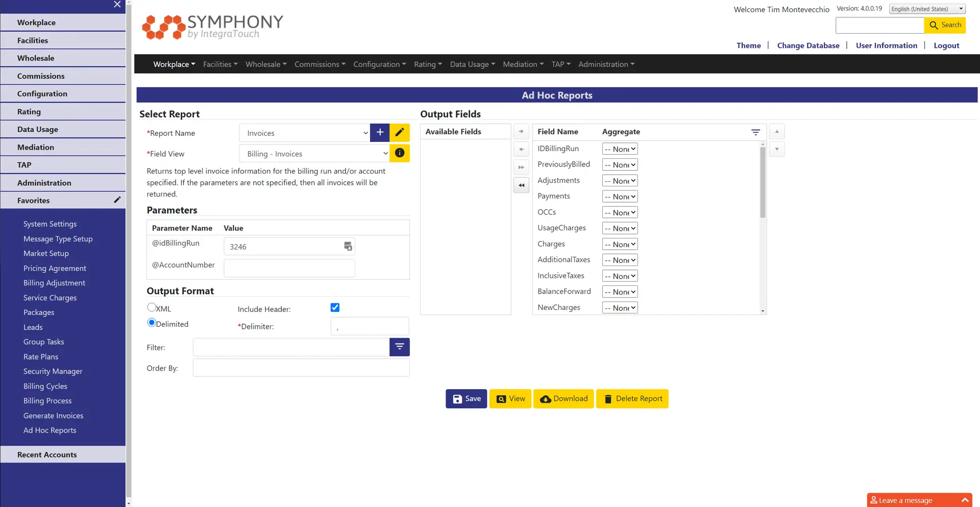Select the Delimited radio button
The width and height of the screenshot is (980, 507).
(152, 323)
